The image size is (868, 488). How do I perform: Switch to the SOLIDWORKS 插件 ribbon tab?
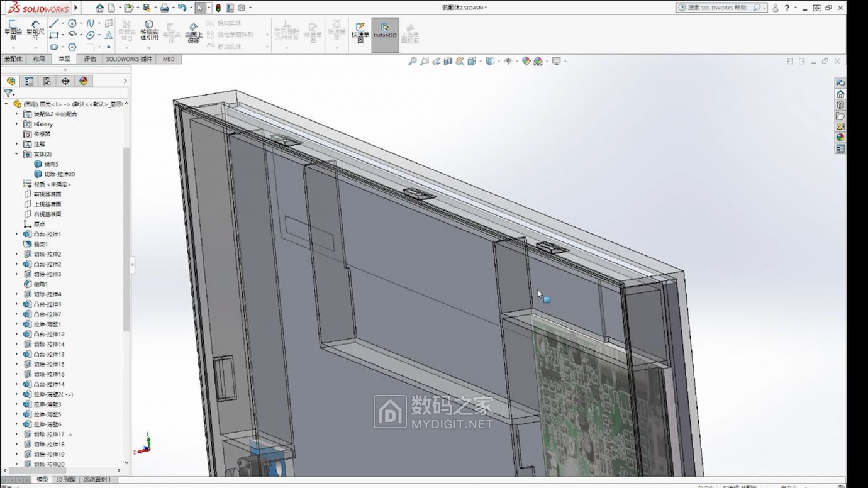(x=129, y=59)
